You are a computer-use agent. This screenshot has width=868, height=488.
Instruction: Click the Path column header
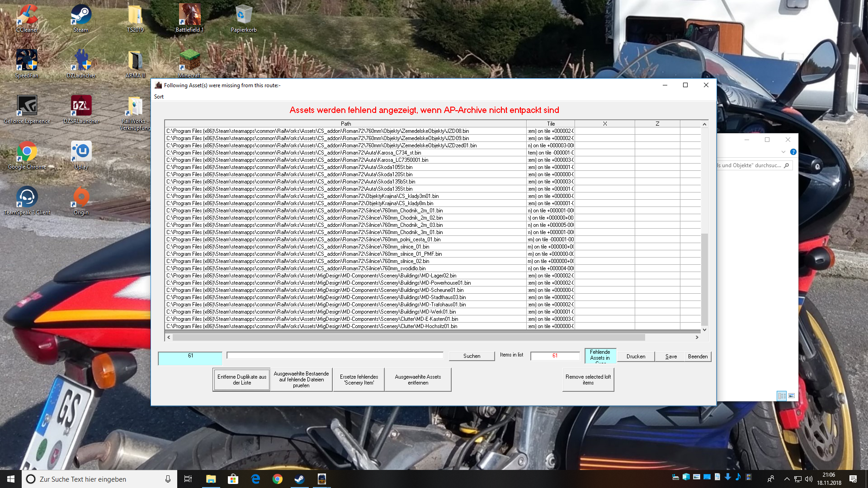pos(345,124)
